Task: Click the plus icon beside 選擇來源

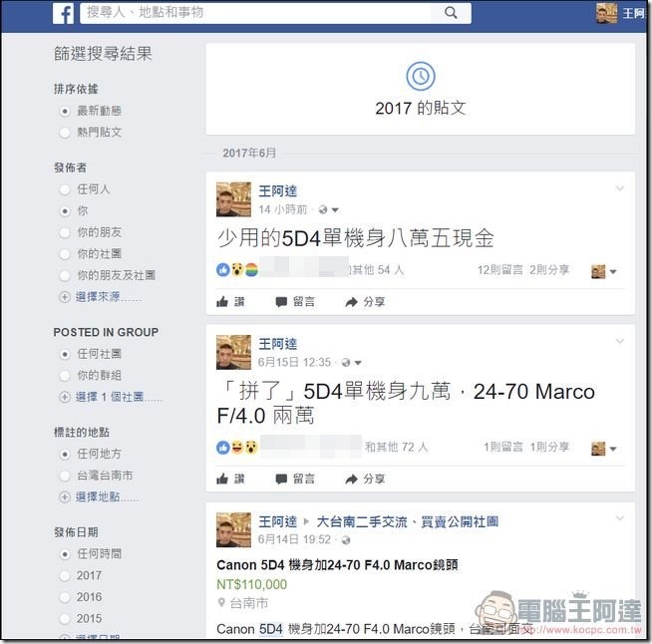Action: [x=65, y=297]
